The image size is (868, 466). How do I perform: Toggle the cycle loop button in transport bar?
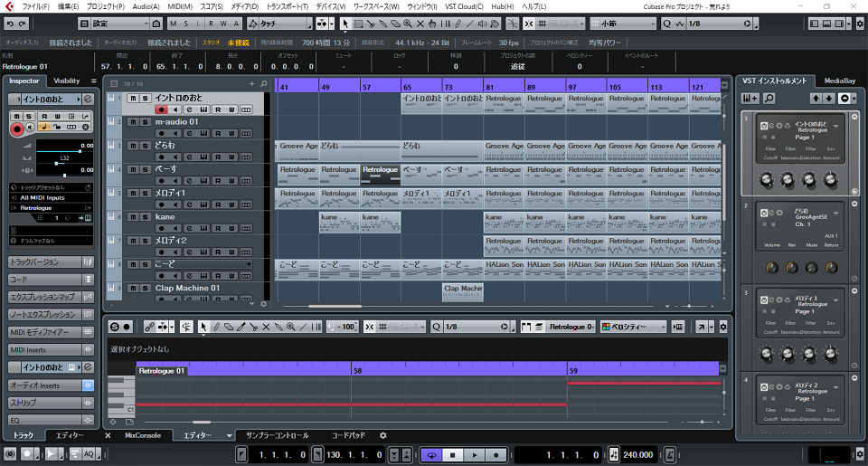click(431, 455)
